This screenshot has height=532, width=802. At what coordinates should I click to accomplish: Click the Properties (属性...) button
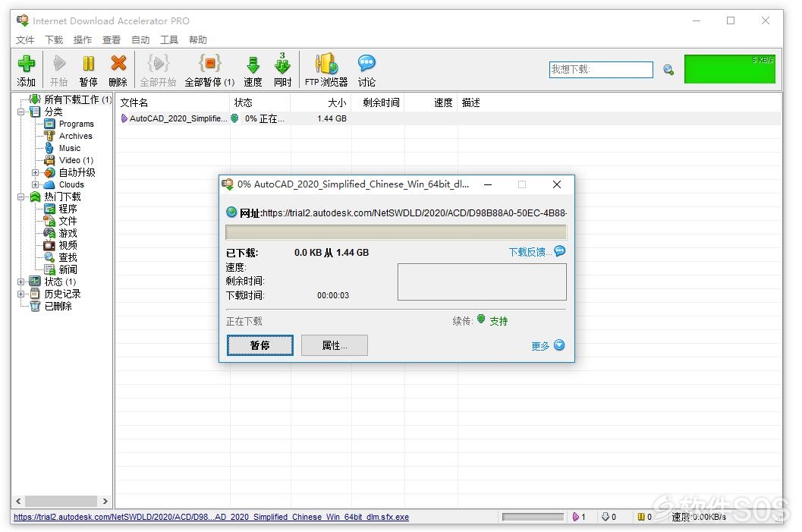335,345
